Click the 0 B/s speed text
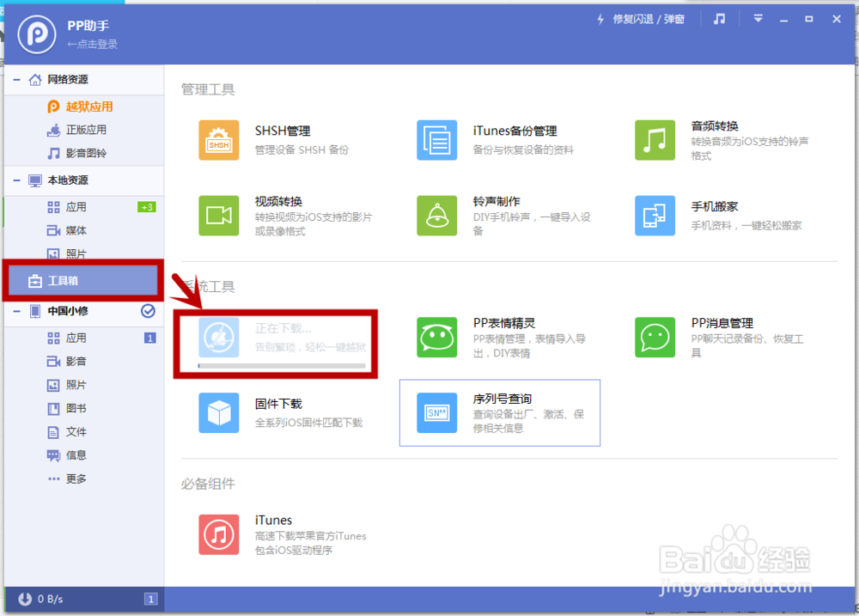The height and width of the screenshot is (616, 859). pos(51,600)
